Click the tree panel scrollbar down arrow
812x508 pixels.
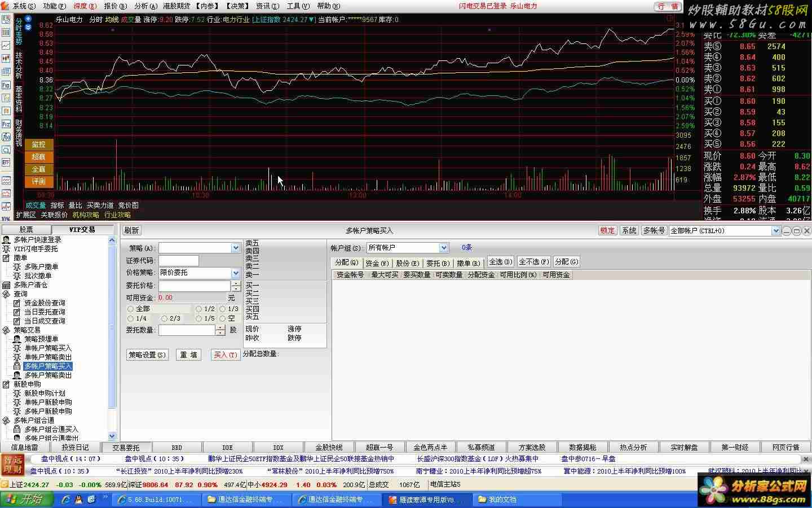[112, 436]
